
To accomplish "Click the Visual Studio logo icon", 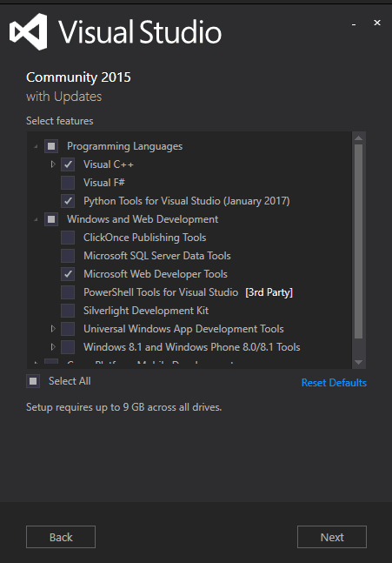I will point(29,31).
